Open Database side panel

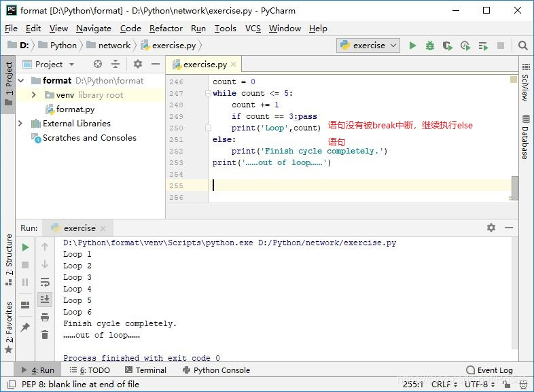[x=525, y=137]
